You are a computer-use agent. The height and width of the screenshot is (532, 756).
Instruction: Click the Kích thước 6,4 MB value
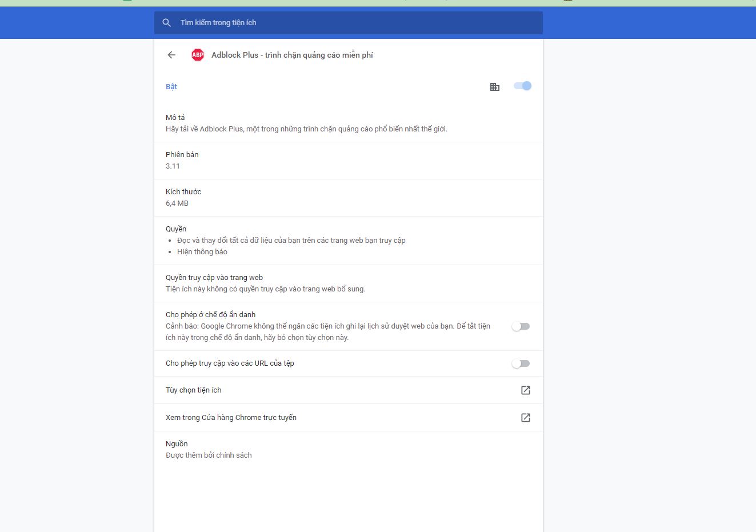pos(177,203)
